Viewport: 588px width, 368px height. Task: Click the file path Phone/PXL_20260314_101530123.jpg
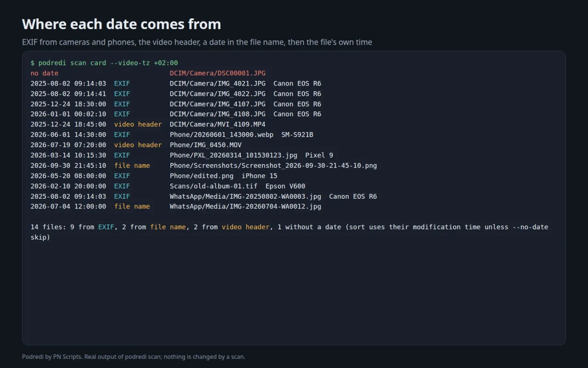233,155
